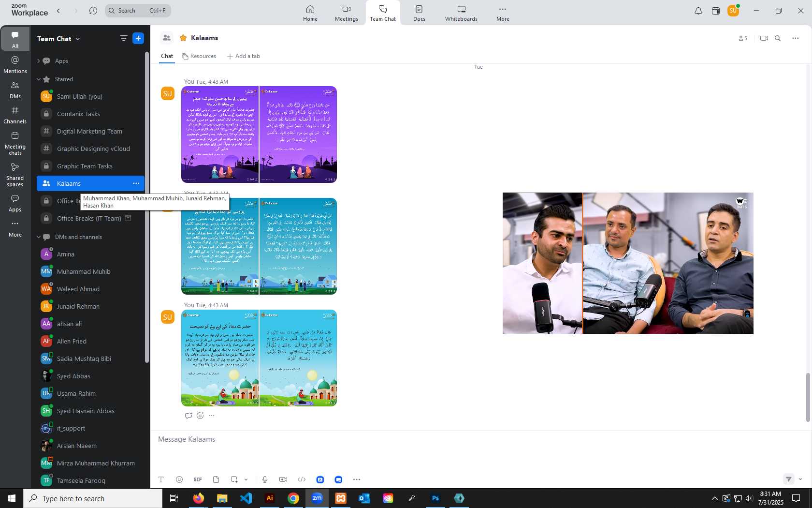This screenshot has width=812, height=508.
Task: Show Kalaams member count
Action: coord(743,38)
